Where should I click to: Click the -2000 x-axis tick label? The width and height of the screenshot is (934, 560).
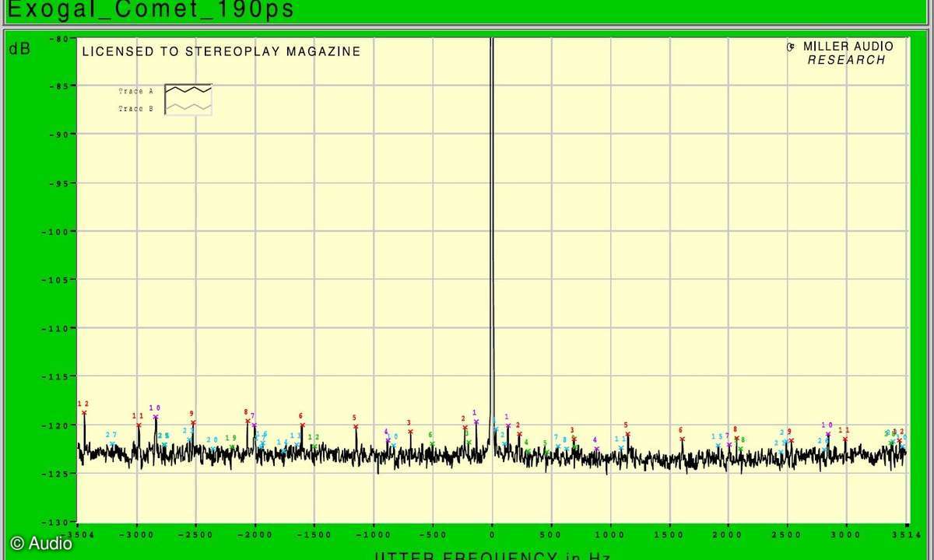pyautogui.click(x=255, y=535)
